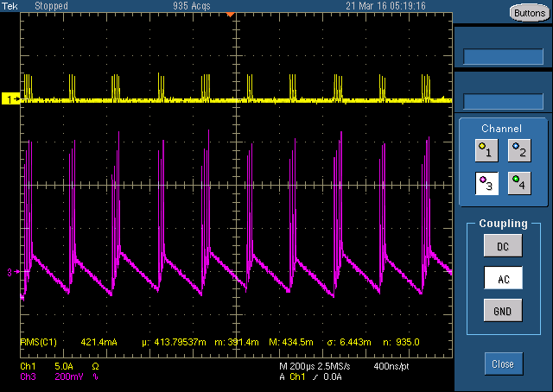Select channel 4 button
This screenshot has height=392, width=553.
(519, 183)
